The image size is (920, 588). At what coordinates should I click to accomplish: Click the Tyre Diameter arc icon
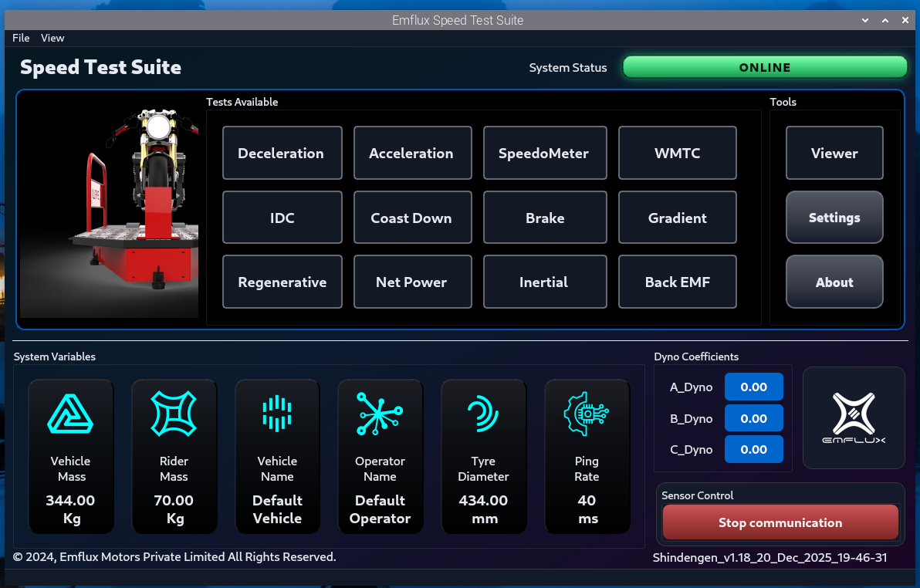coord(483,414)
